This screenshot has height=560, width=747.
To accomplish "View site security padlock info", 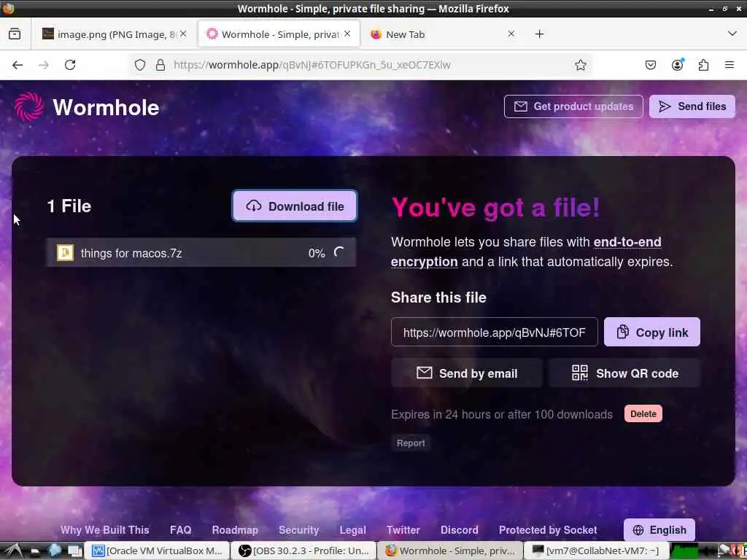I will point(160,65).
